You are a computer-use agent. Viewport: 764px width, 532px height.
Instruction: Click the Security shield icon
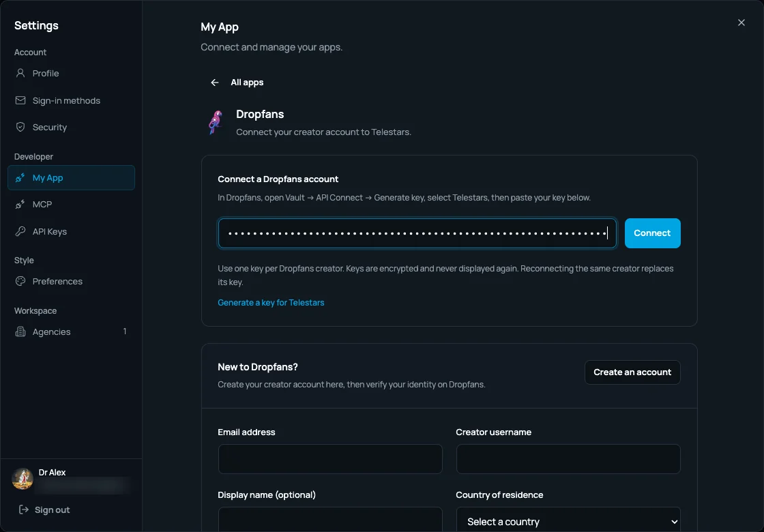20,127
